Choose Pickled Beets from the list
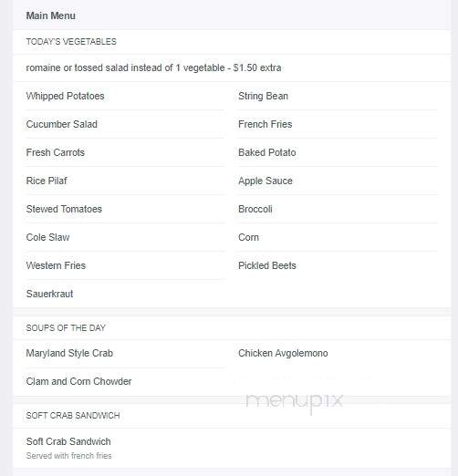The image size is (458, 476). point(267,265)
